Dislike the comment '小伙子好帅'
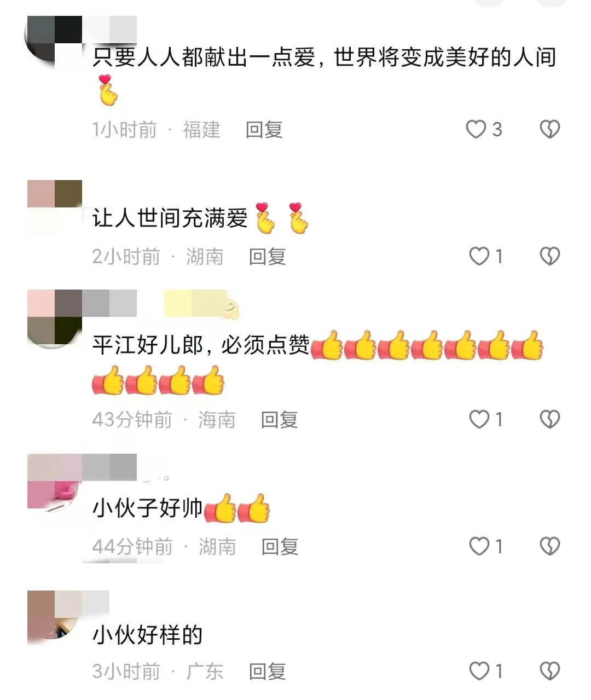Image resolution: width=591 pixels, height=700 pixels. [x=549, y=546]
